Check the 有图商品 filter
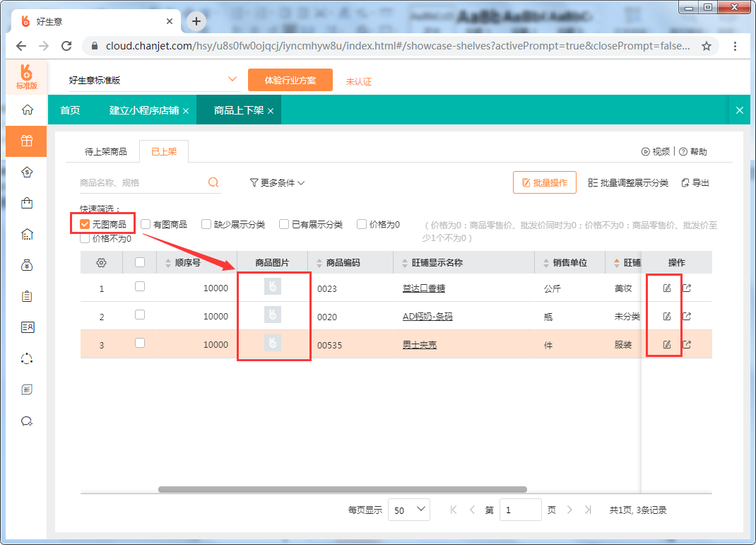Screen dimensions: 756x545 [146, 224]
